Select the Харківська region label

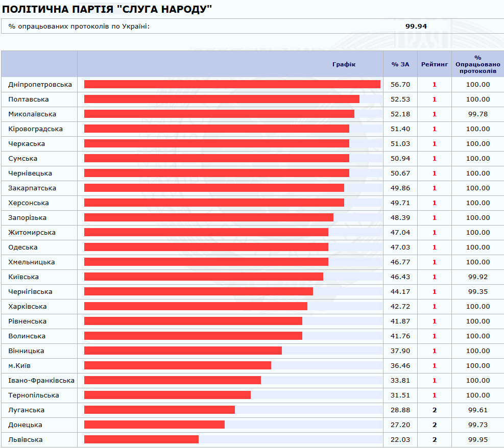pyautogui.click(x=28, y=306)
